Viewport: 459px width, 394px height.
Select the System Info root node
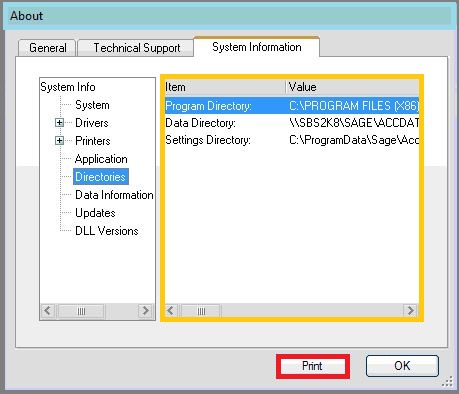click(68, 87)
